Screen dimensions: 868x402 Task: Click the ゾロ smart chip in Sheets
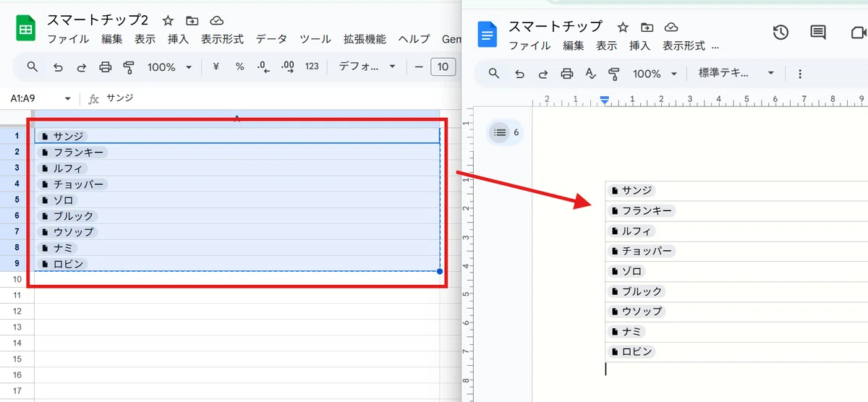58,200
